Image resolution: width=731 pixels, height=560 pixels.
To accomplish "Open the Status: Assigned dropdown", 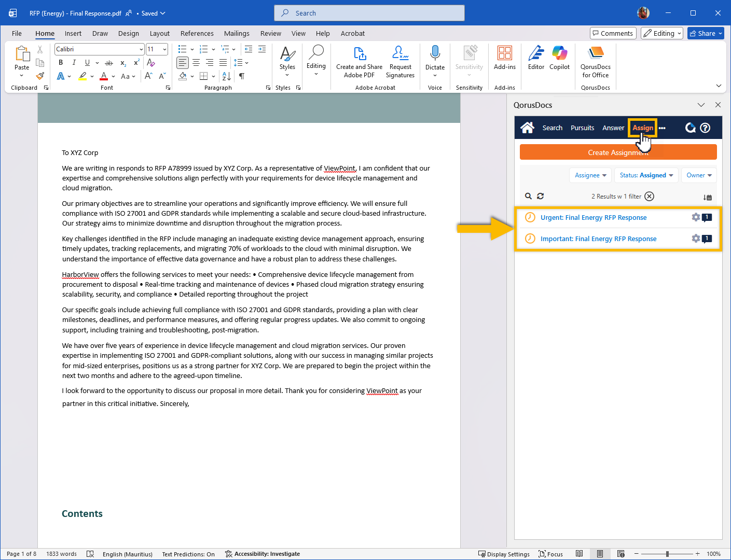I will (x=646, y=175).
